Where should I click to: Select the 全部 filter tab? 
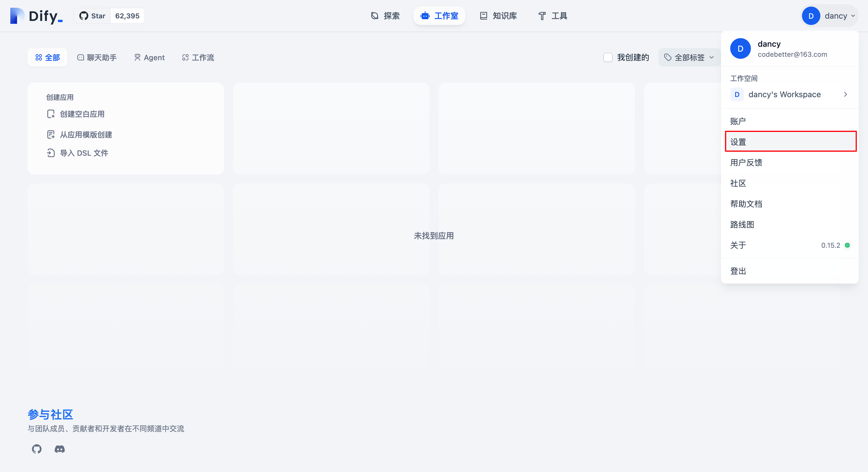point(48,58)
